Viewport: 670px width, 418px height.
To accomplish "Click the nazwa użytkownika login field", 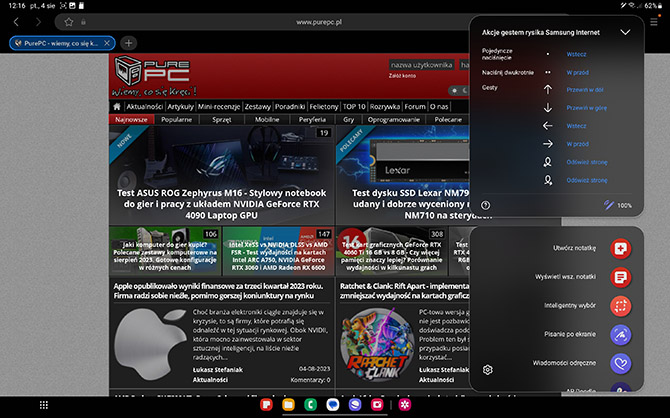I will 421,65.
